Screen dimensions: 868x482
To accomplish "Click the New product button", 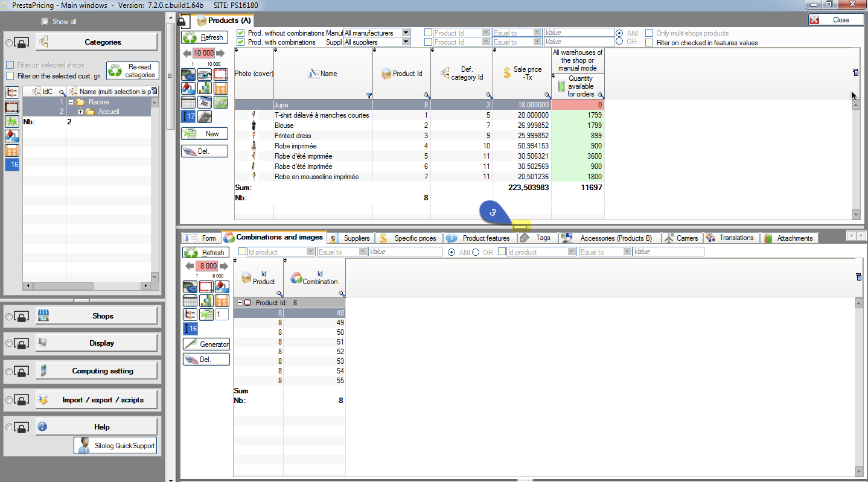I will click(x=205, y=134).
